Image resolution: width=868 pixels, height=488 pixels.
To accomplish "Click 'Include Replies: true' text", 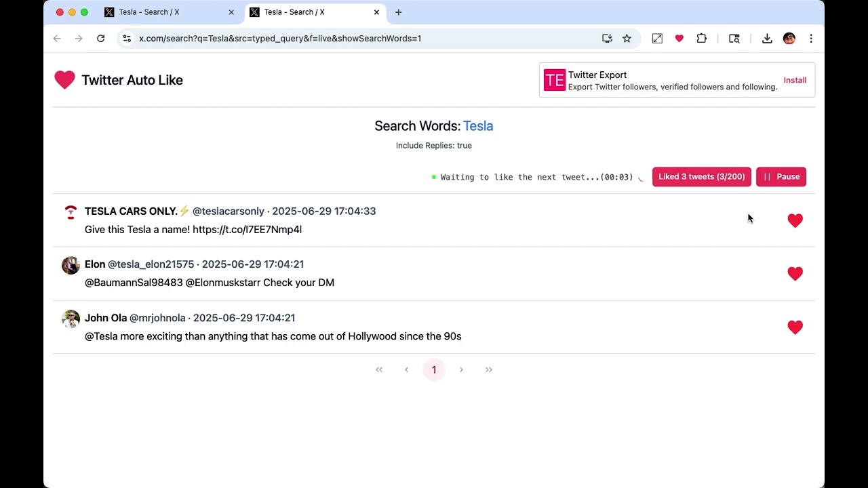I will [434, 145].
